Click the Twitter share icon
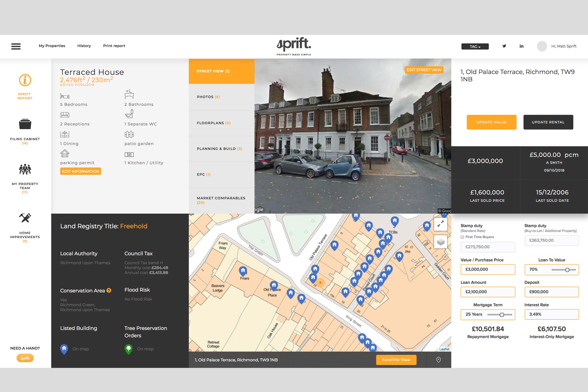The image size is (588, 392). click(504, 46)
